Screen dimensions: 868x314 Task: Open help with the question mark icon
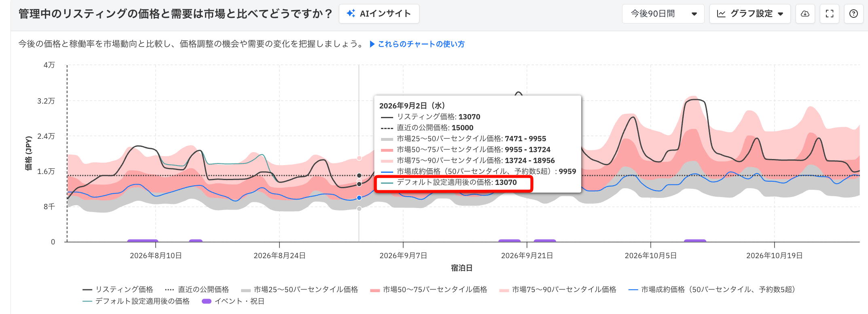pyautogui.click(x=854, y=14)
